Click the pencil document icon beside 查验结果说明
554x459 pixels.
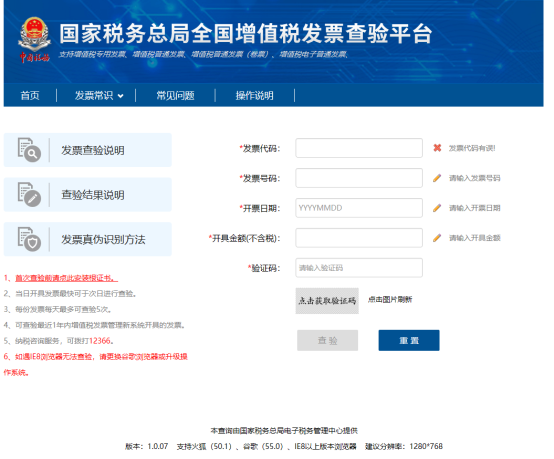(x=29, y=194)
